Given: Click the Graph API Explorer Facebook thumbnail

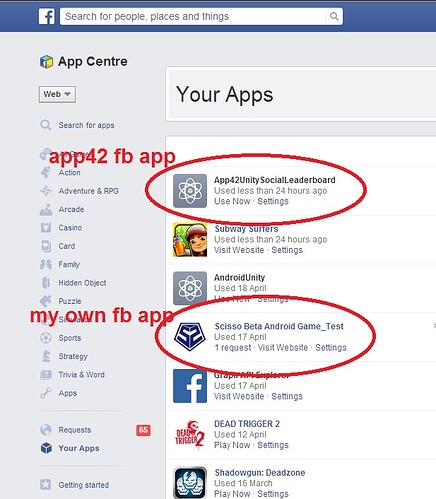Looking at the screenshot, I should pyautogui.click(x=190, y=386).
